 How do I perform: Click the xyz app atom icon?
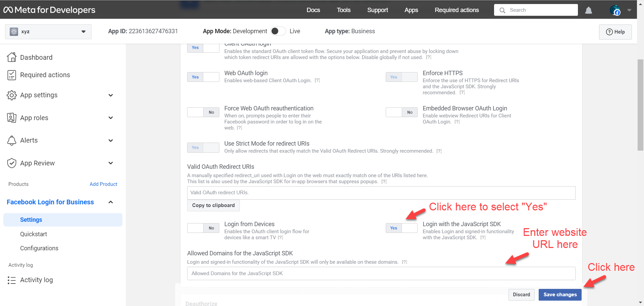(x=14, y=32)
